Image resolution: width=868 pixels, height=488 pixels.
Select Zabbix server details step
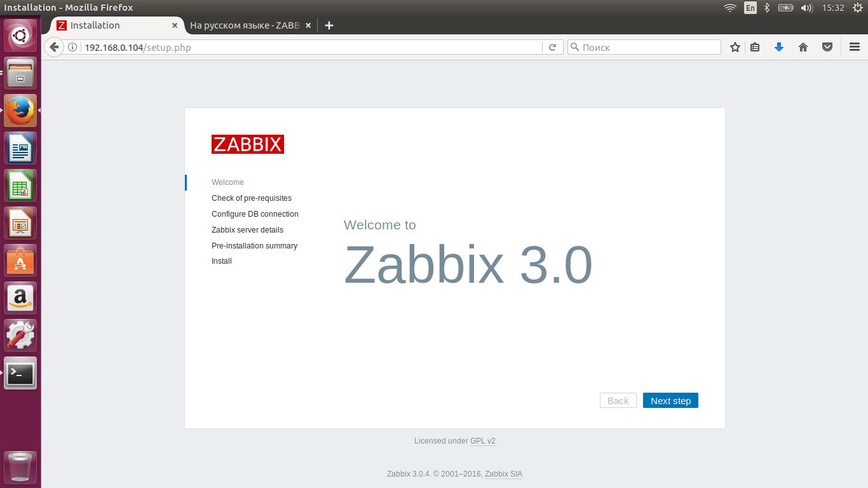pos(247,230)
